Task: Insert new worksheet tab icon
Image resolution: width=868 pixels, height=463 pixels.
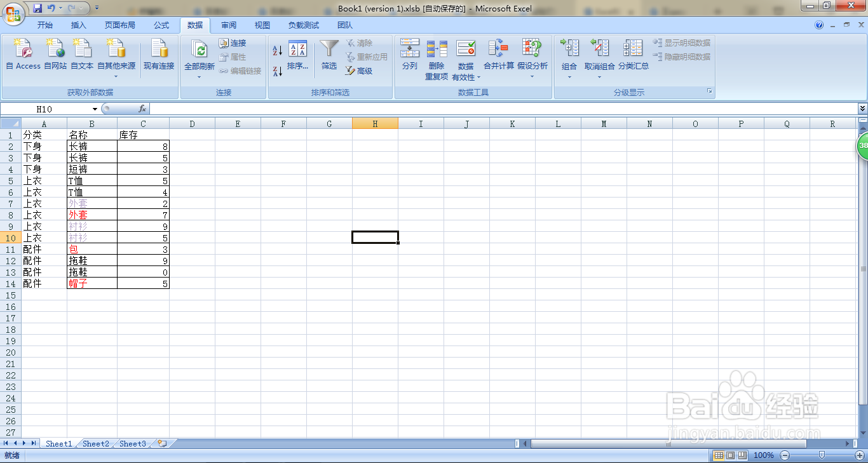Action: (162, 443)
